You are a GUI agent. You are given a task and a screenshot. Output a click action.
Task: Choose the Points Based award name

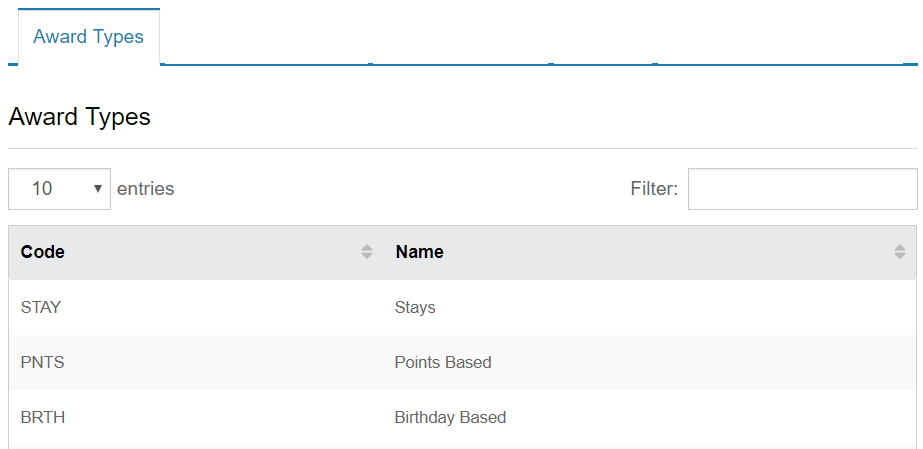(x=443, y=362)
